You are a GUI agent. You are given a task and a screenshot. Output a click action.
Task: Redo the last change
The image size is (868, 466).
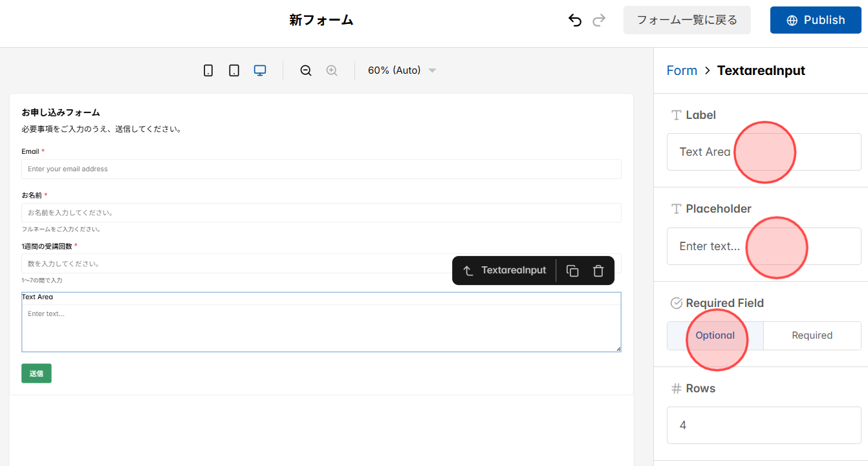point(598,20)
